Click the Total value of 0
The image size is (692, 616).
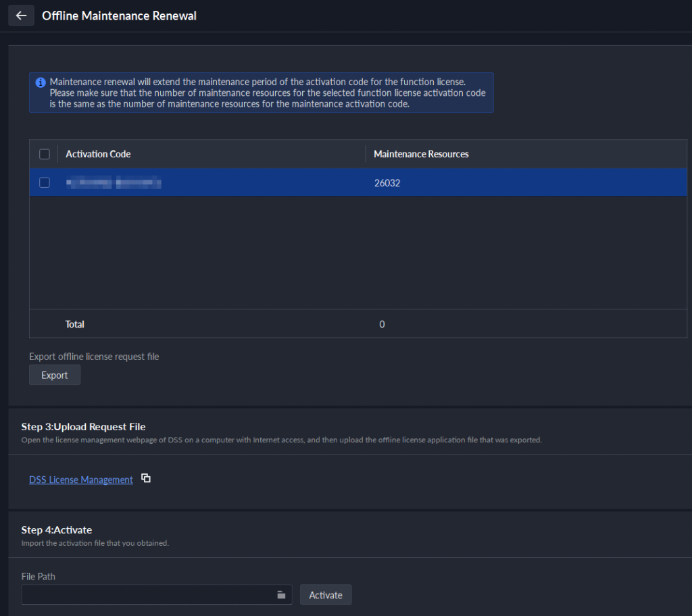382,324
